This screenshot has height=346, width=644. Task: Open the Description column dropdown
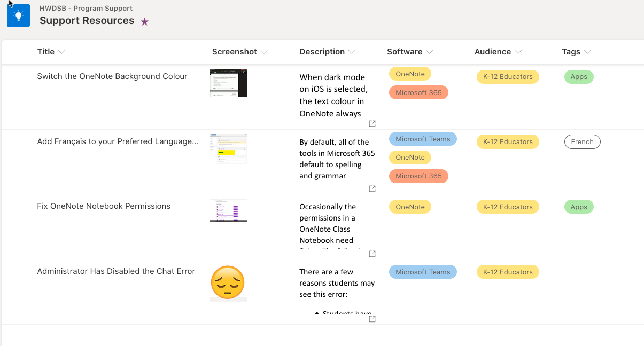[352, 52]
